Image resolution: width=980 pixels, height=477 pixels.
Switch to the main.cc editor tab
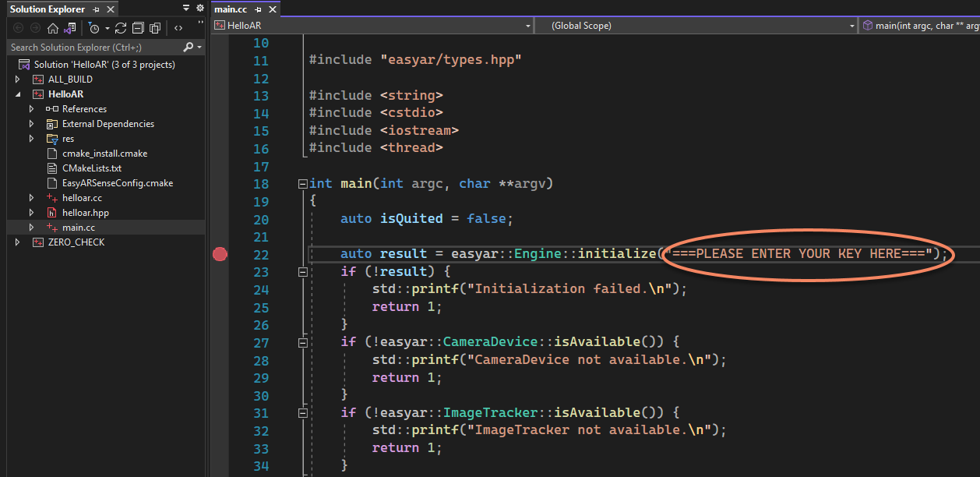coord(231,9)
